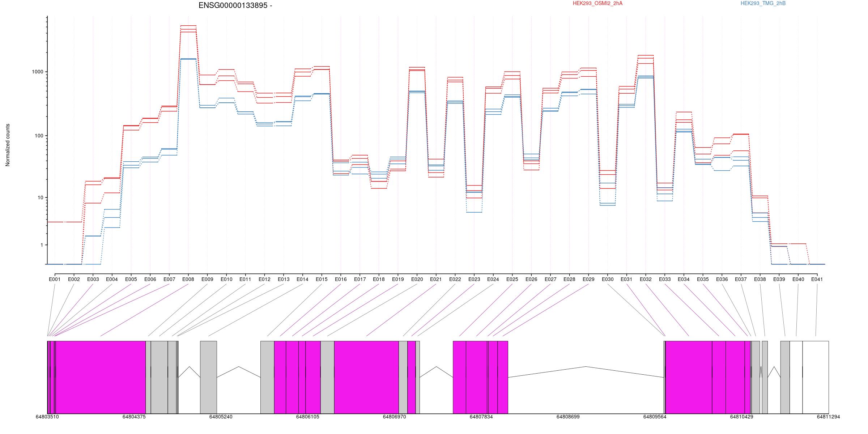Select exon label E007
The image size is (868, 434).
[169, 279]
